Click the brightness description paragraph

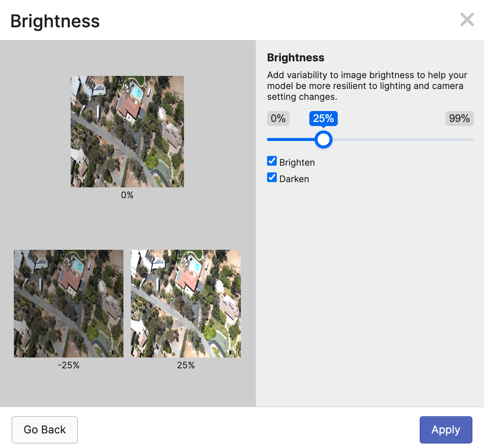367,86
